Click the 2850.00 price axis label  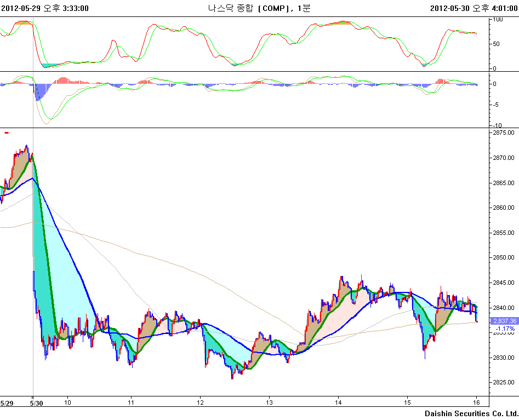503,257
